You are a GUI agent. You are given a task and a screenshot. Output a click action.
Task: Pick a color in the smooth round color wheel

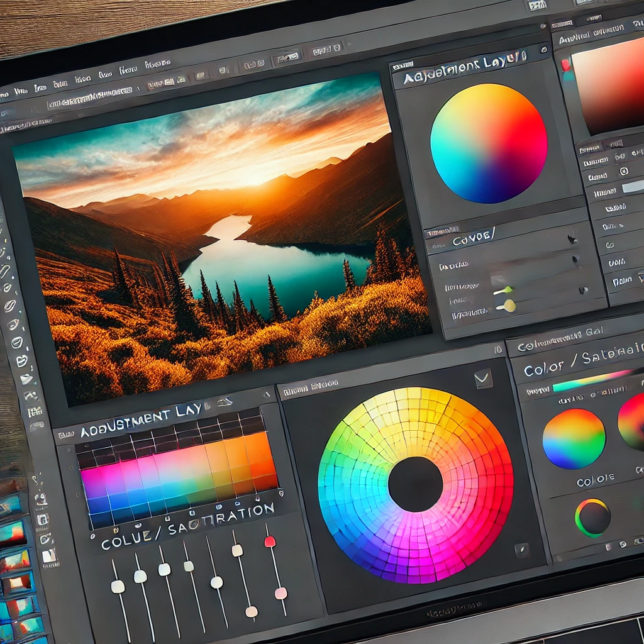coord(489,143)
